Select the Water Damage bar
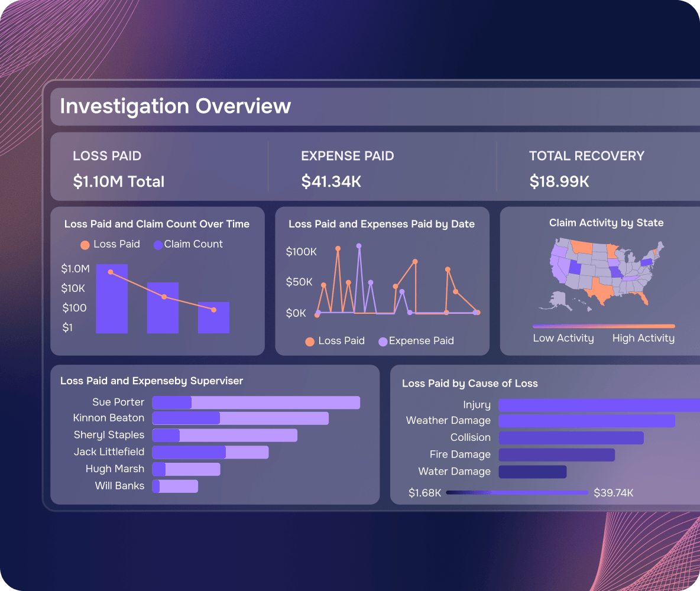The height and width of the screenshot is (591, 700). coord(533,472)
